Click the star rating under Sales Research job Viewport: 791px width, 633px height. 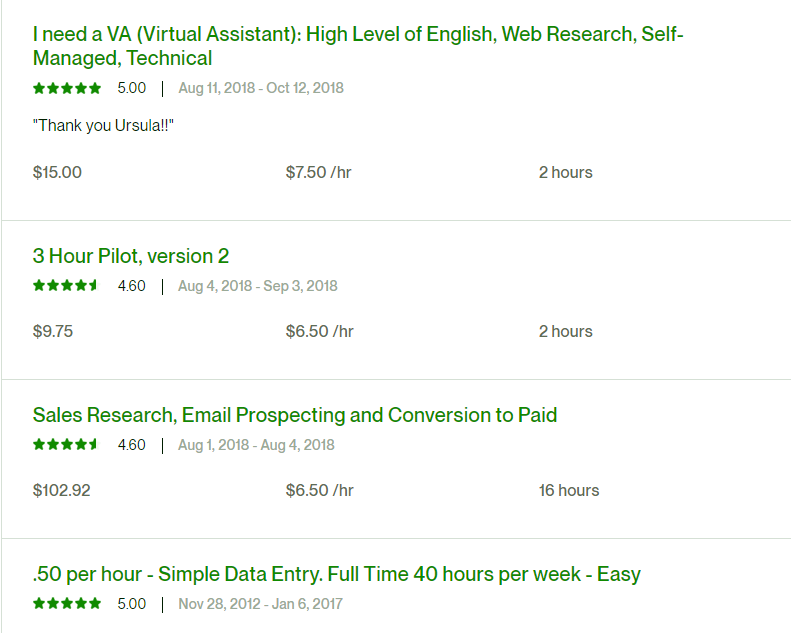pos(67,445)
